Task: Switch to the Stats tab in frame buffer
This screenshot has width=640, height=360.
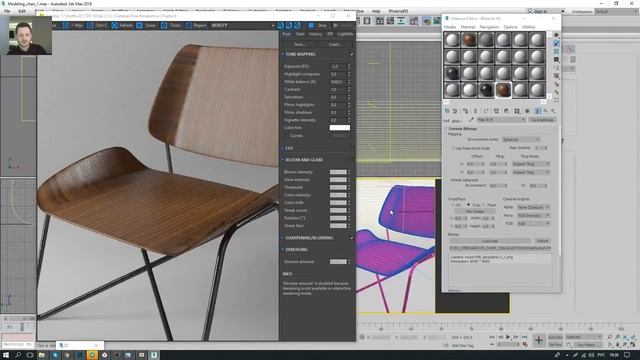Action: coord(300,34)
